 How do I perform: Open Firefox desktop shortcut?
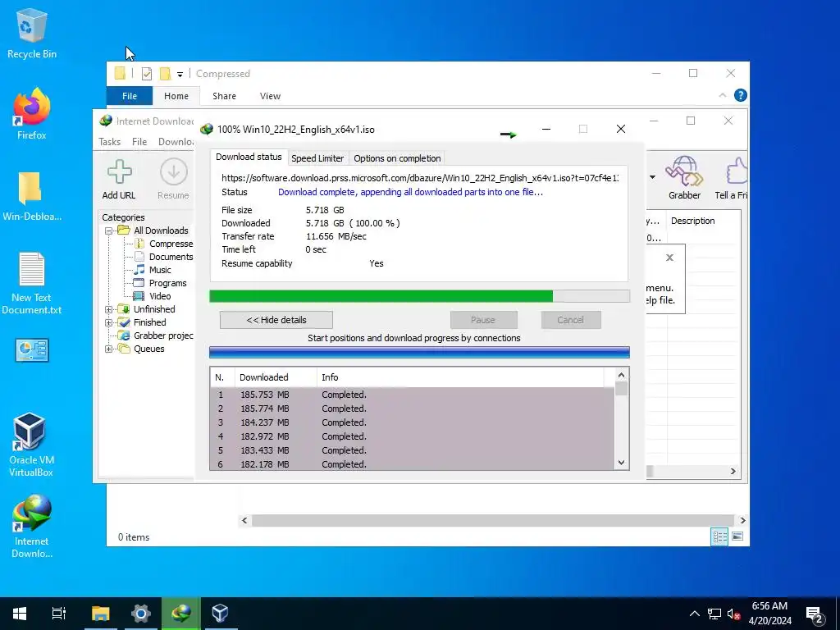pos(32,114)
